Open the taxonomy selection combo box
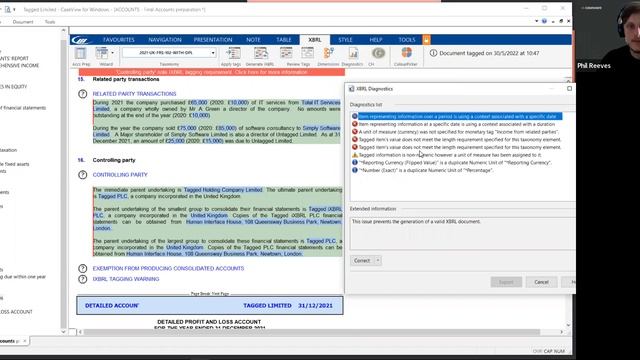Image resolution: width=640 pixels, height=360 pixels. (x=169, y=53)
